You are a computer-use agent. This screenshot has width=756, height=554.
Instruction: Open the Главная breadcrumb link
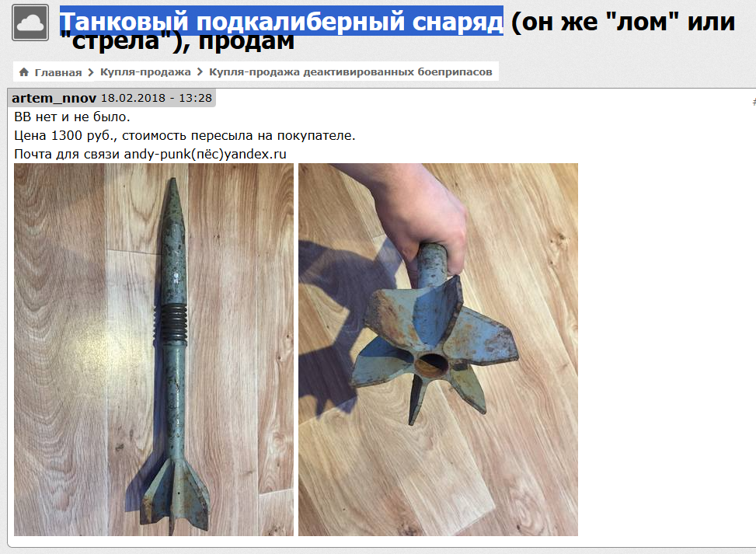(x=57, y=72)
